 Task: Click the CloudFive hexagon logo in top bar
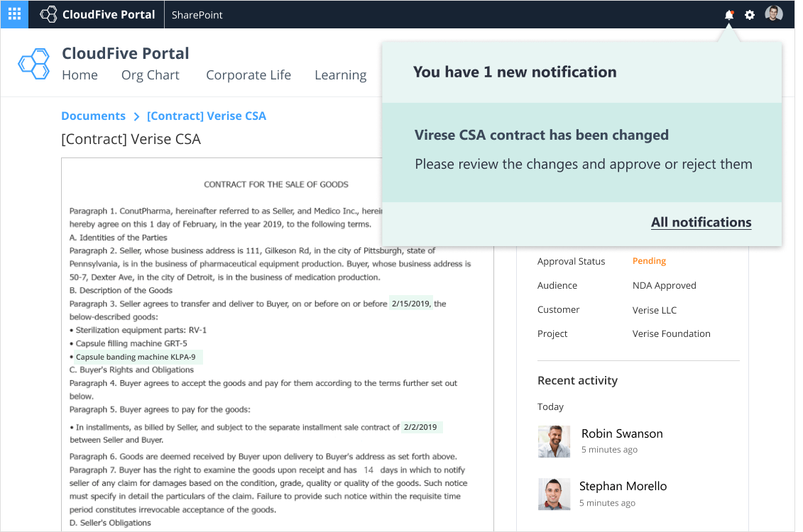[x=48, y=14]
